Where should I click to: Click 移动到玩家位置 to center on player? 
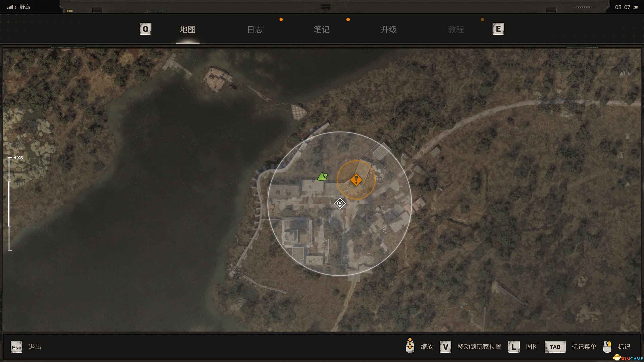(x=479, y=347)
